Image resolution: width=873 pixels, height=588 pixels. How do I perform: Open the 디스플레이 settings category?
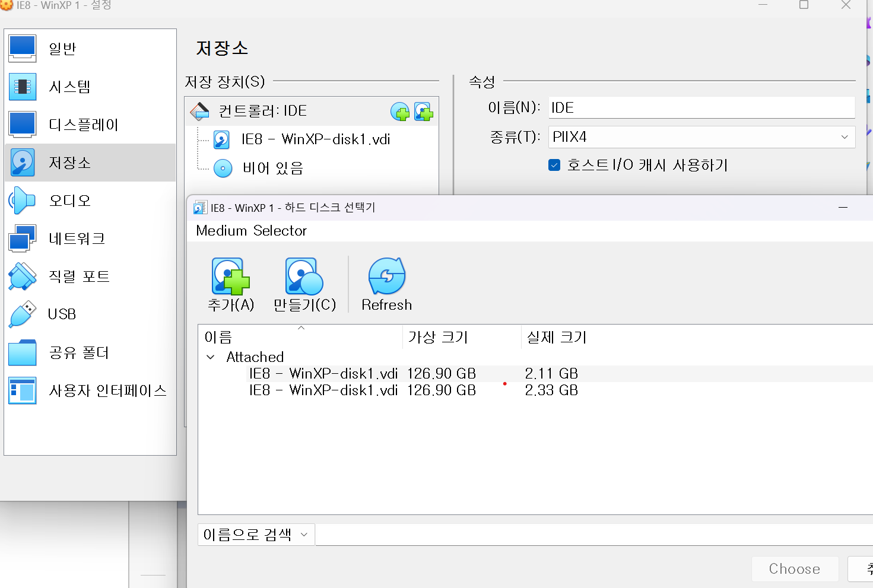(x=90, y=125)
